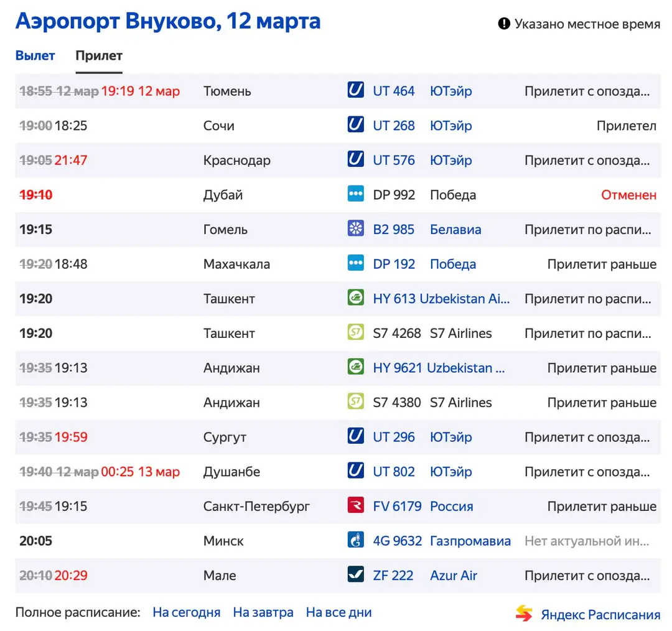Click the Указано местное время notice

tap(587, 24)
